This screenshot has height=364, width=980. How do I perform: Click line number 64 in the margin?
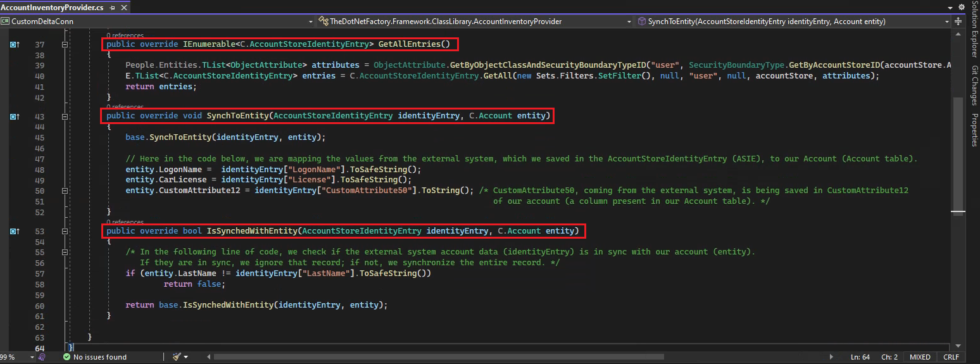pyautogui.click(x=39, y=349)
